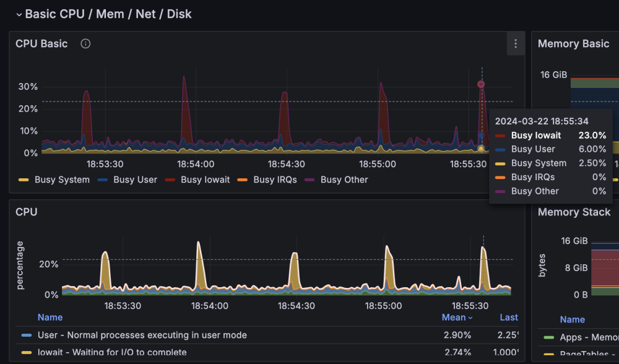The height and width of the screenshot is (364, 619).
Task: Sort Memory Stack legend by Name column
Action: [x=572, y=319]
